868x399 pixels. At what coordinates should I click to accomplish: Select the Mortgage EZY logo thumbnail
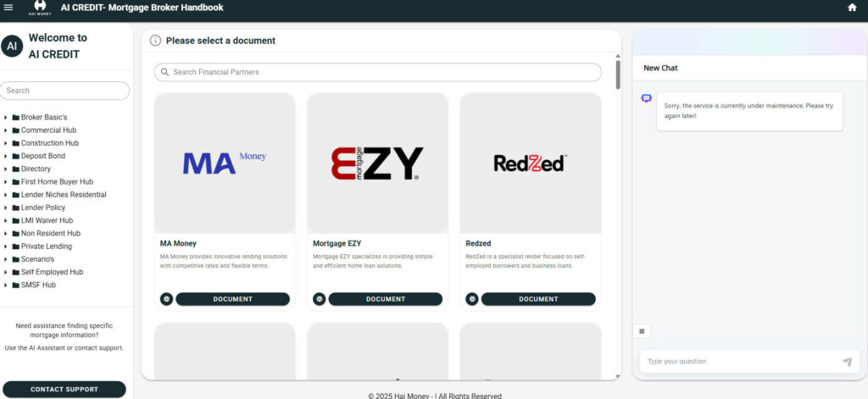coord(377,163)
